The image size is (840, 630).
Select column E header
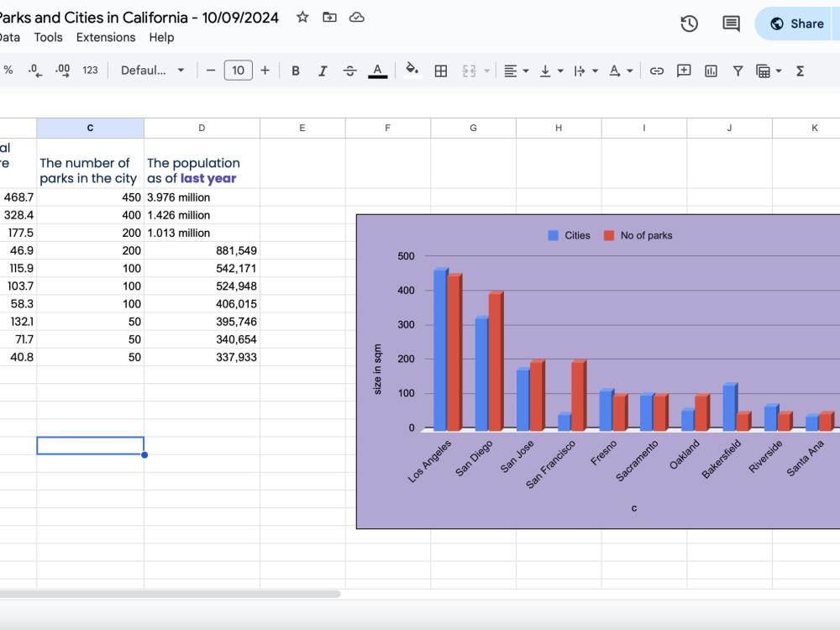302,128
